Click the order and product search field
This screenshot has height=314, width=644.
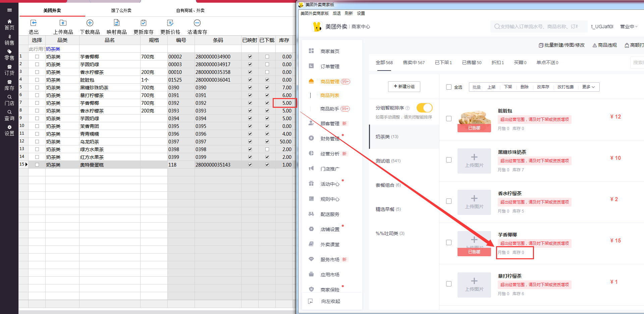click(539, 27)
